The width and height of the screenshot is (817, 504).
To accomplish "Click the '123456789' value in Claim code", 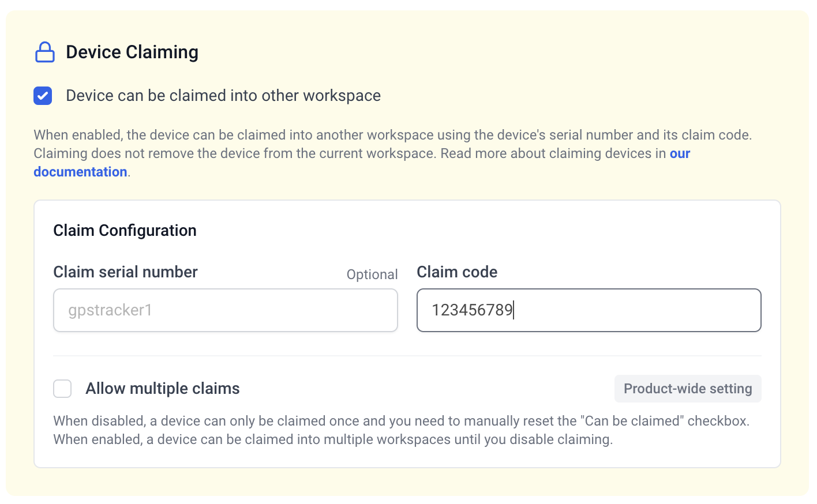I will point(472,310).
